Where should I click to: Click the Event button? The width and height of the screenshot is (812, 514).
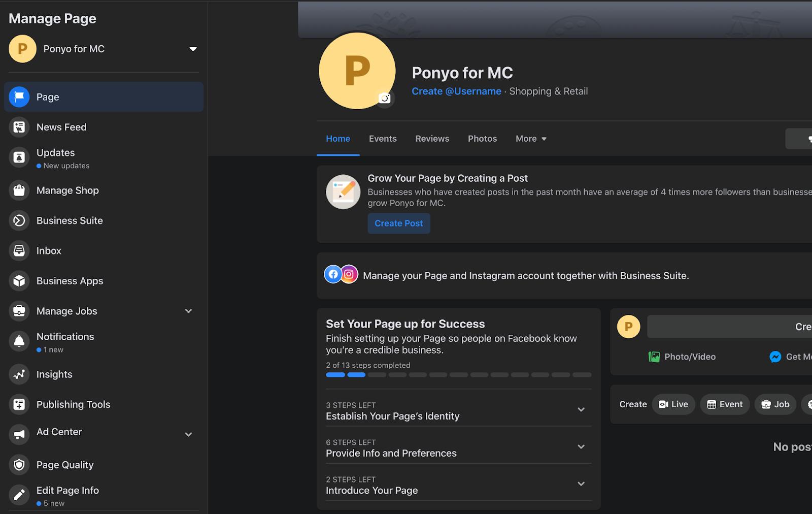(725, 404)
